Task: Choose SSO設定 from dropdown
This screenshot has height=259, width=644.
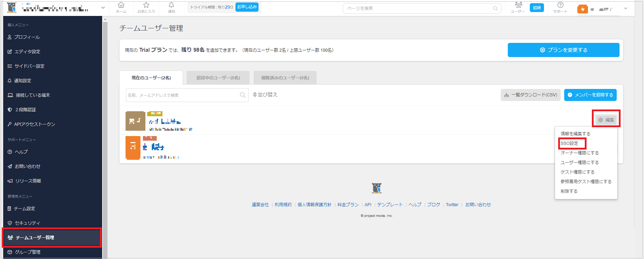Action: pyautogui.click(x=569, y=143)
